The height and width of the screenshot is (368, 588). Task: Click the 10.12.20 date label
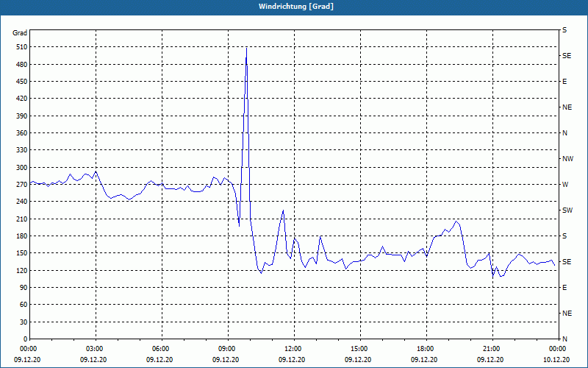(x=556, y=360)
